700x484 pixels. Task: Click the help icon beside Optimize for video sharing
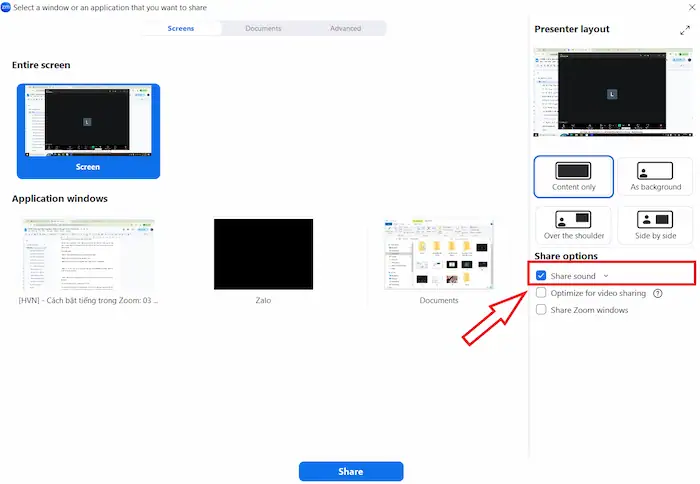(657, 293)
